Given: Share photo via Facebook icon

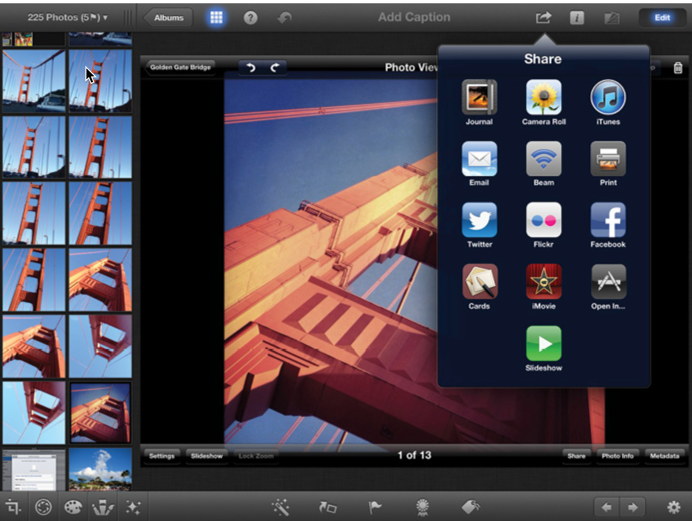Looking at the screenshot, I should point(607,220).
